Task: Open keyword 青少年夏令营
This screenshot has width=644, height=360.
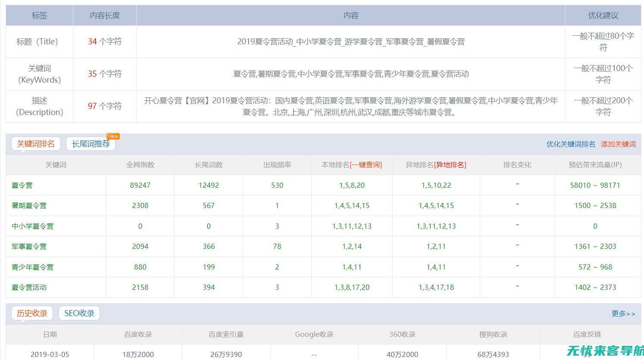Action: click(x=32, y=267)
